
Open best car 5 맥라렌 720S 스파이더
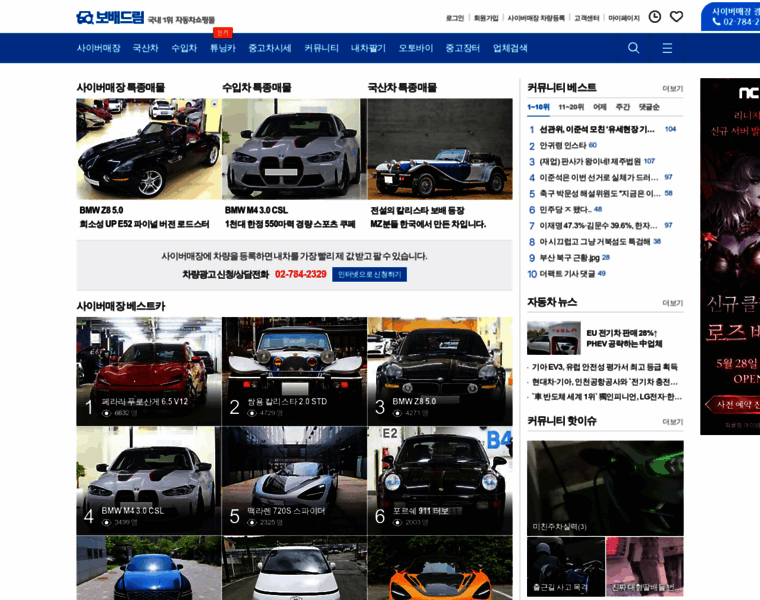pyautogui.click(x=294, y=481)
